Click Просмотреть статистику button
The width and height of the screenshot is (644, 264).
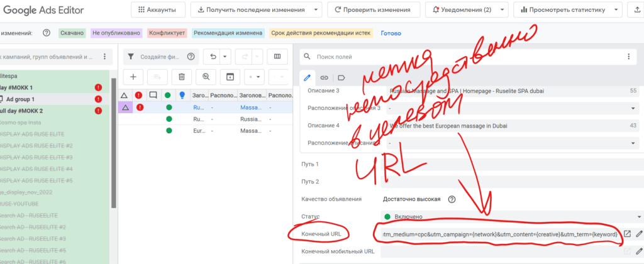pyautogui.click(x=563, y=9)
